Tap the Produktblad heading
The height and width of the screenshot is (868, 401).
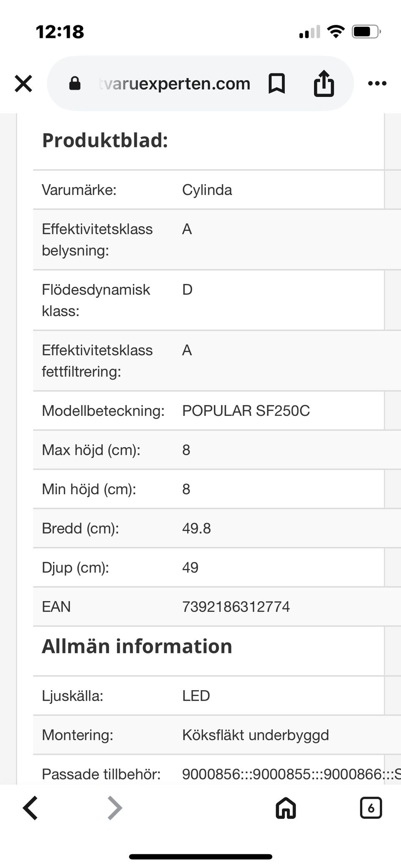(105, 140)
